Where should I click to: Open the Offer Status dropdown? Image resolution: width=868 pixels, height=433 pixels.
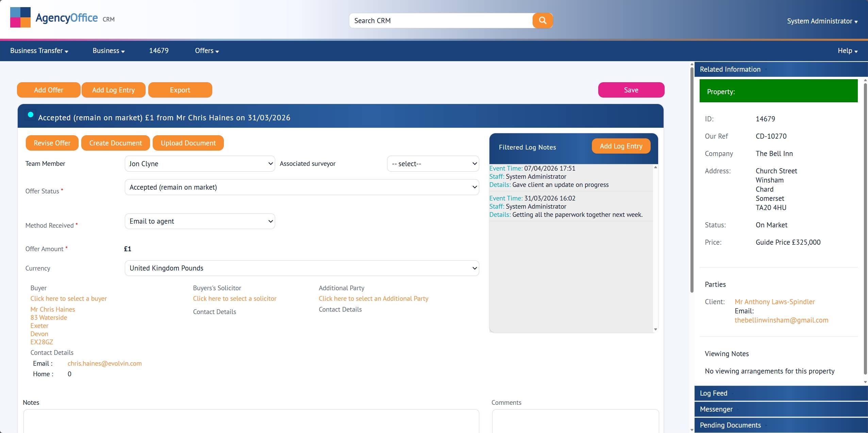pos(302,187)
